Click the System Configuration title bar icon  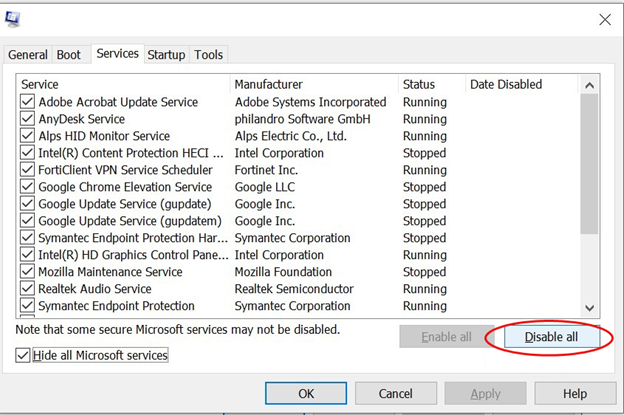tap(12, 19)
